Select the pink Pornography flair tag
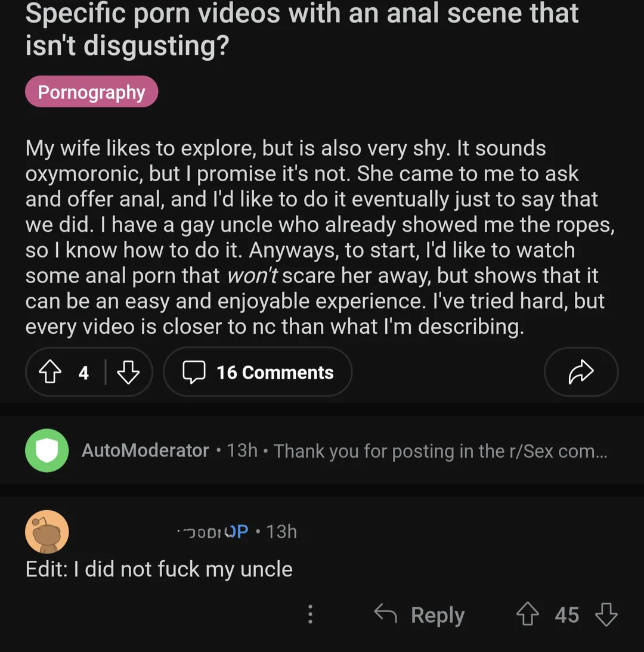The image size is (644, 652). (x=91, y=92)
